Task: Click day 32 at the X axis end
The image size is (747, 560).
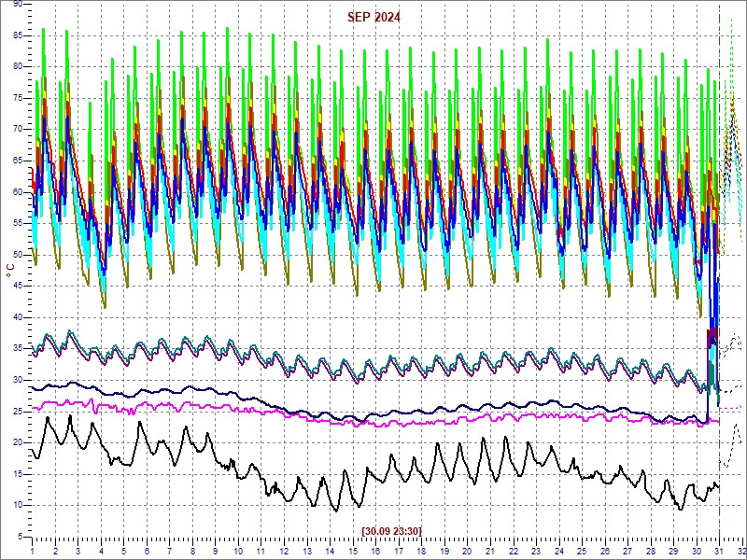Action: (x=740, y=552)
